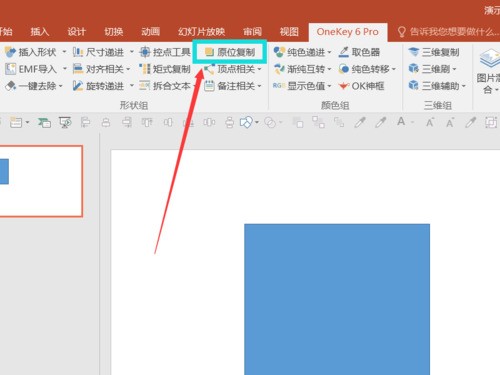Click the OK神框 button

tap(361, 86)
